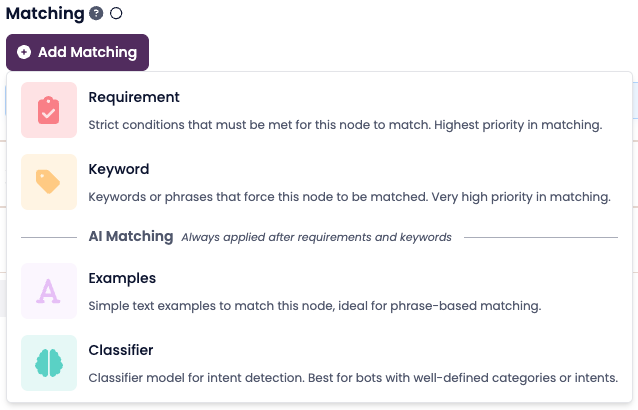The width and height of the screenshot is (638, 410).
Task: Click the teal Classifier brain icon
Action: [48, 363]
